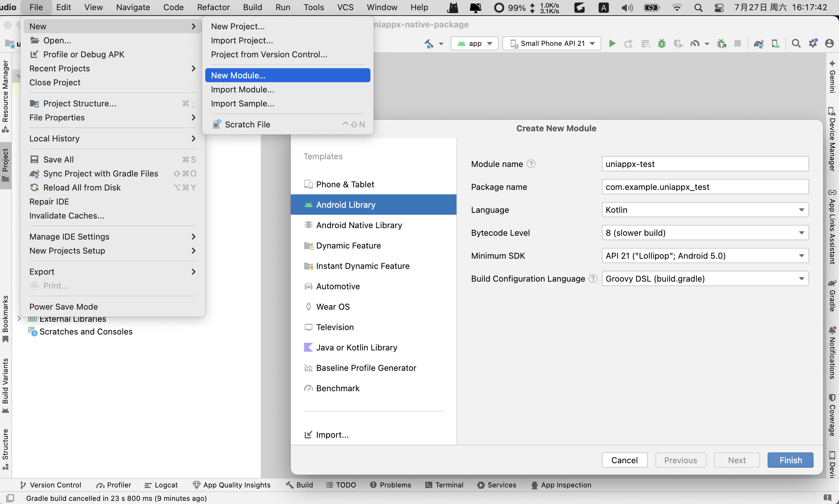
Task: Click the green Run app button
Action: [x=612, y=43]
